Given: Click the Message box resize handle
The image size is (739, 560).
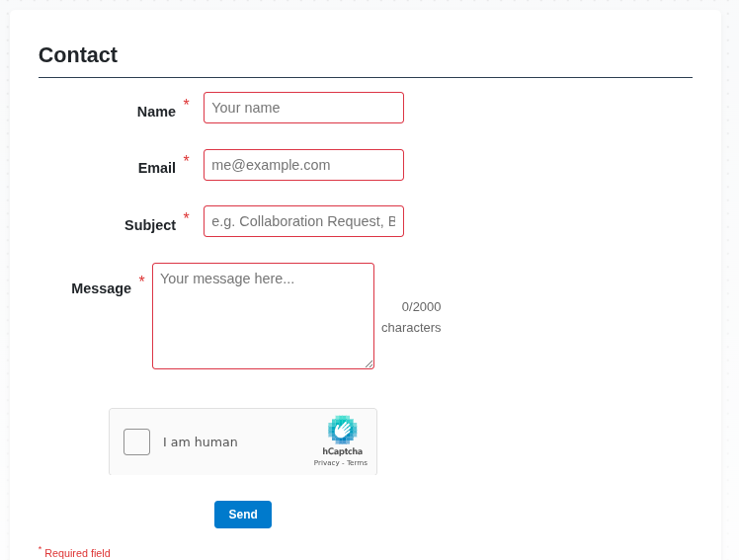Looking at the screenshot, I should click(369, 364).
